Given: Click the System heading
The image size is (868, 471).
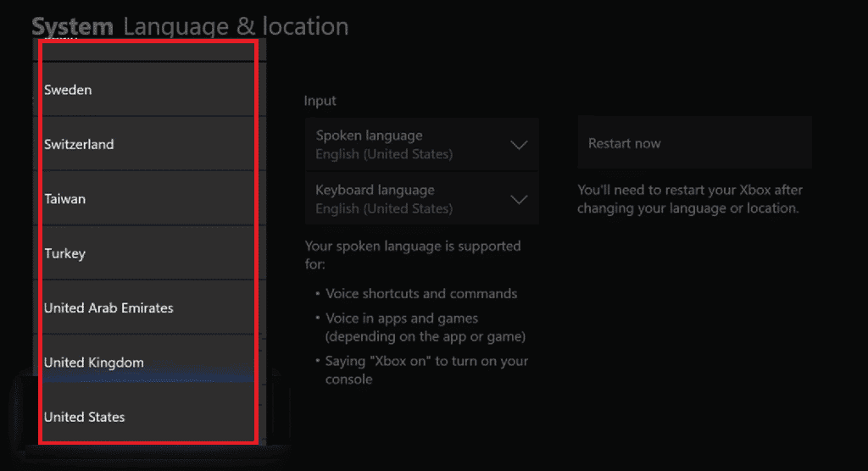Looking at the screenshot, I should click(x=73, y=26).
